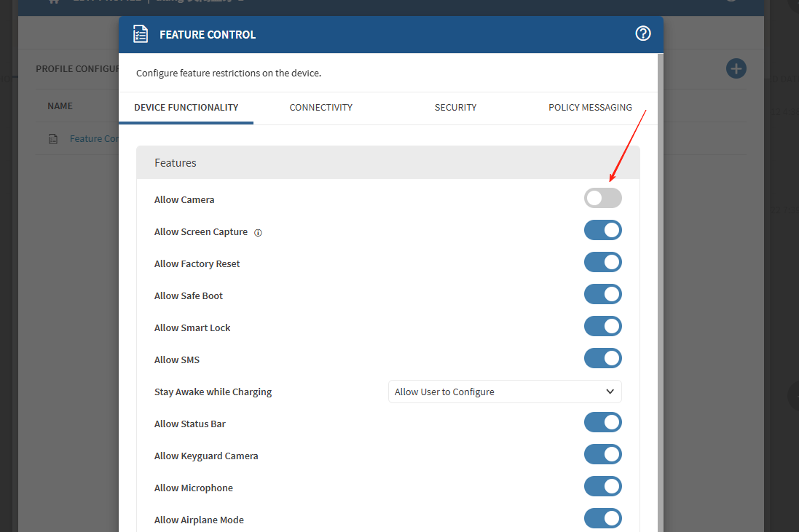The image size is (799, 532).
Task: Click the info icon beside Allow Screen Capture
Action: (x=258, y=233)
